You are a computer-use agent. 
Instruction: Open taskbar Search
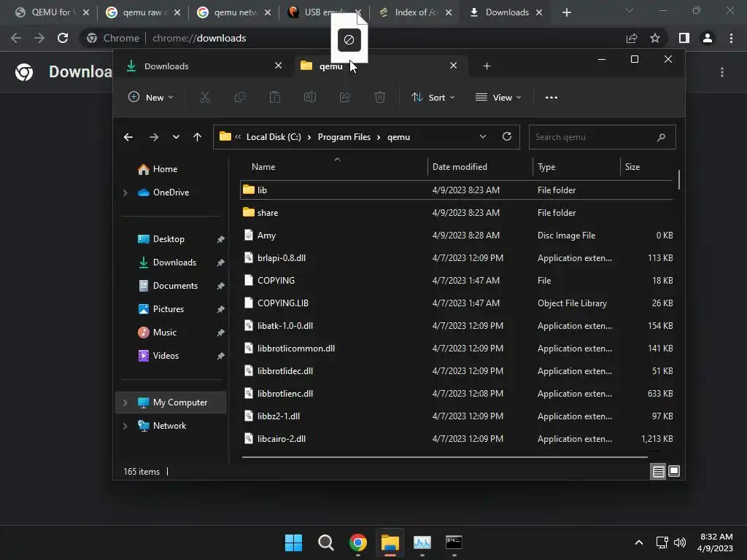coord(326,542)
